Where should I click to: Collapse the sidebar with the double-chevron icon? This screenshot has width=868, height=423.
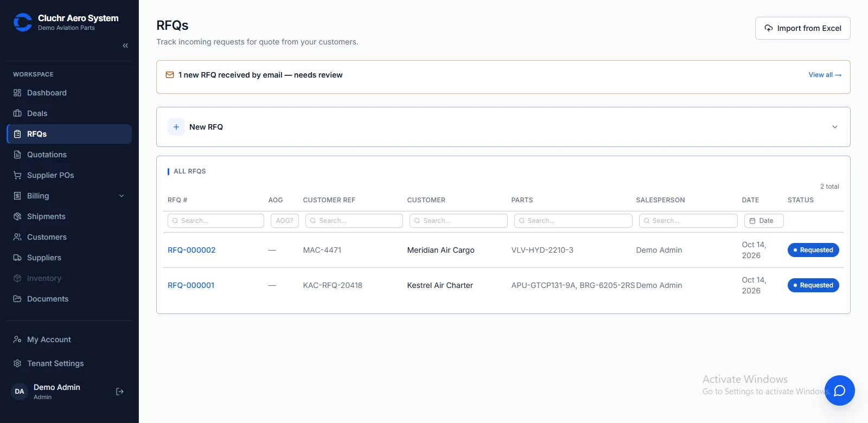click(125, 46)
